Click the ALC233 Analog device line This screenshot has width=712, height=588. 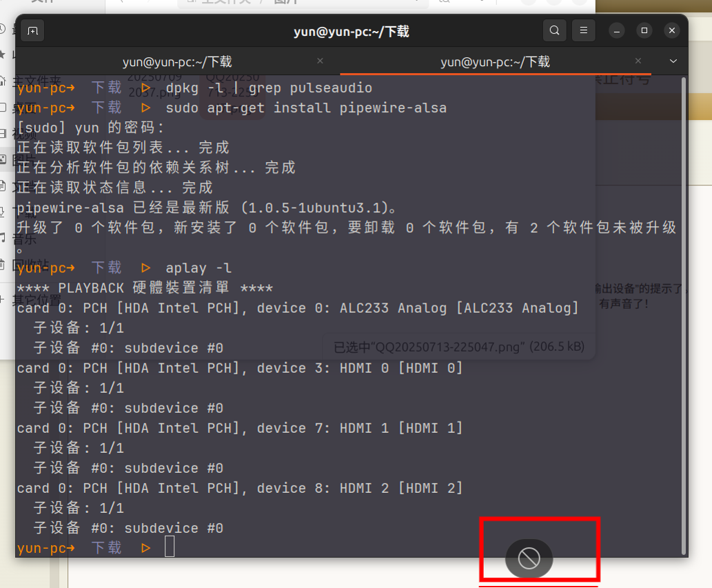coord(298,308)
